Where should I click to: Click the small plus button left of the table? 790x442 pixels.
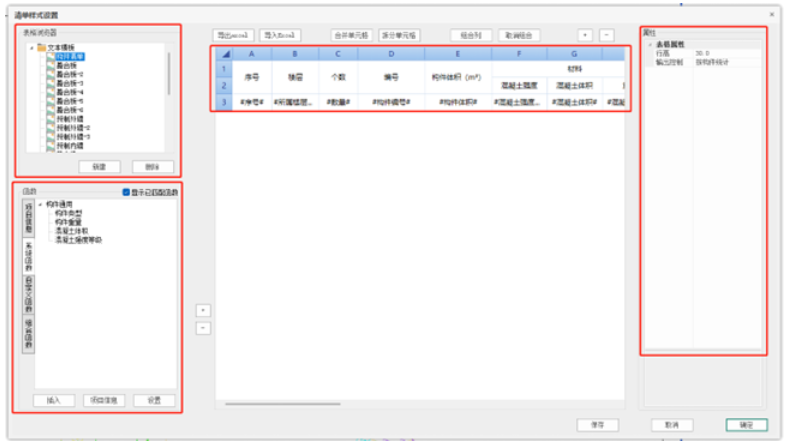203,310
